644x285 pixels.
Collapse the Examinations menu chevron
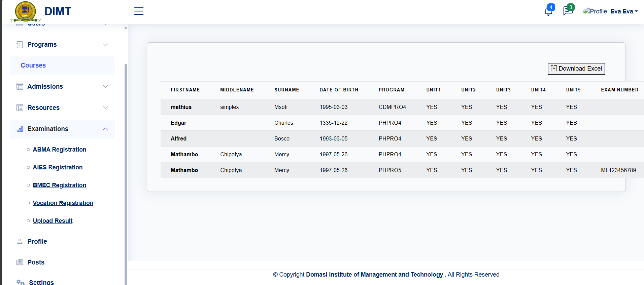105,129
